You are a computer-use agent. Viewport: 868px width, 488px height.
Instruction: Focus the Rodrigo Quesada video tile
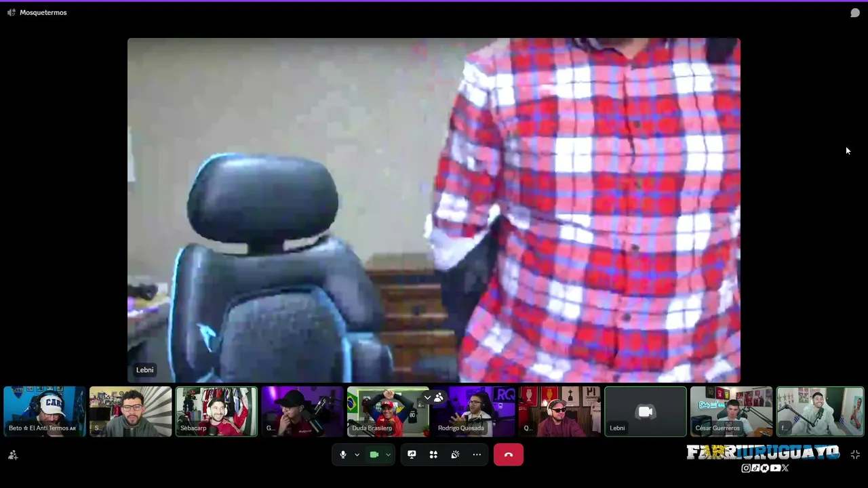click(x=474, y=411)
